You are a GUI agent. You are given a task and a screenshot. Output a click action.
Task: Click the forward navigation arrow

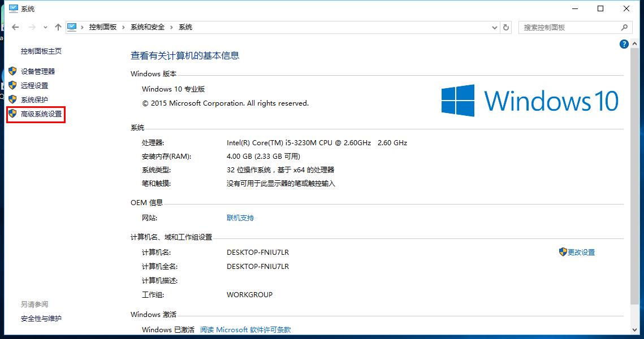pyautogui.click(x=32, y=27)
